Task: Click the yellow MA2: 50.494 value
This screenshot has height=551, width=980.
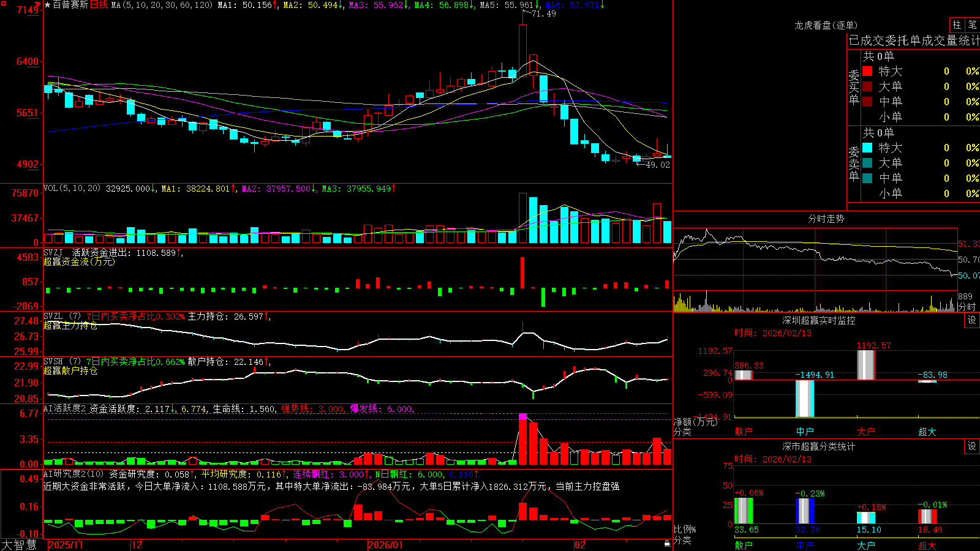Action: tap(311, 5)
